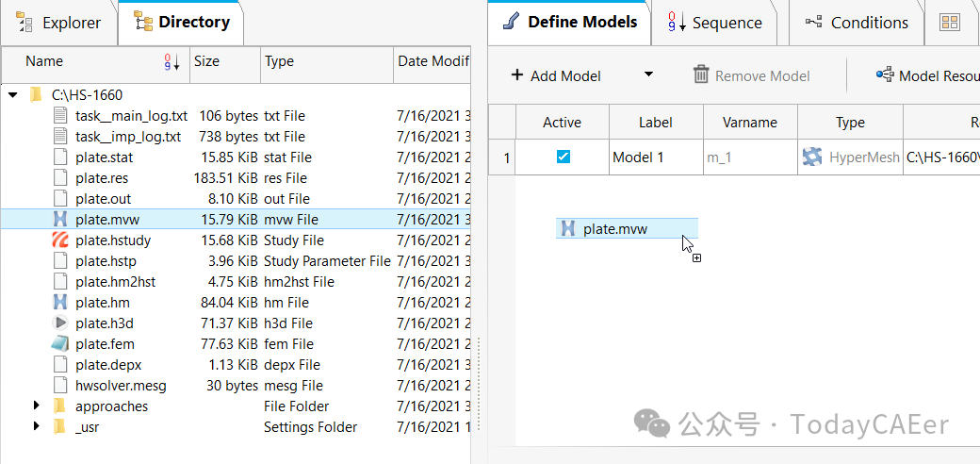
Task: Click the plate.depx file icon
Action: pyautogui.click(x=60, y=364)
